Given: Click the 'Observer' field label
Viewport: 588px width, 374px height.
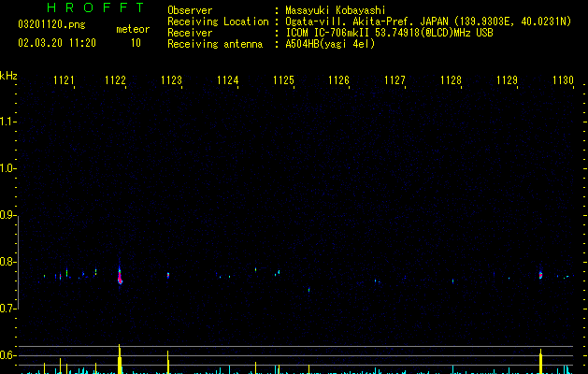Looking at the screenshot, I should (190, 10).
